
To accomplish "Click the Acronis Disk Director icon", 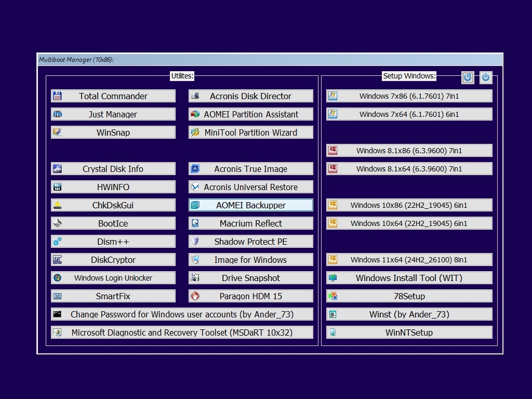I will [x=195, y=96].
